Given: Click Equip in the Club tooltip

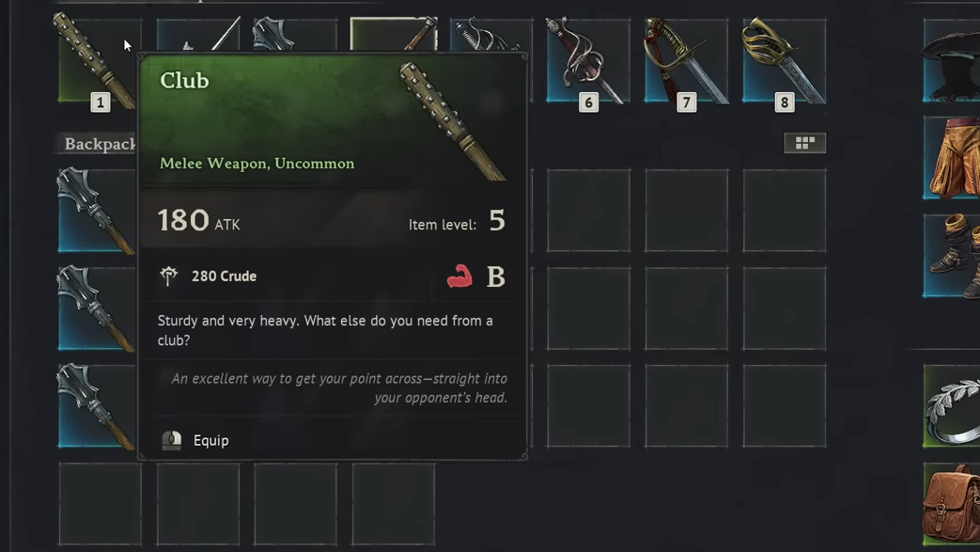Looking at the screenshot, I should pyautogui.click(x=210, y=441).
